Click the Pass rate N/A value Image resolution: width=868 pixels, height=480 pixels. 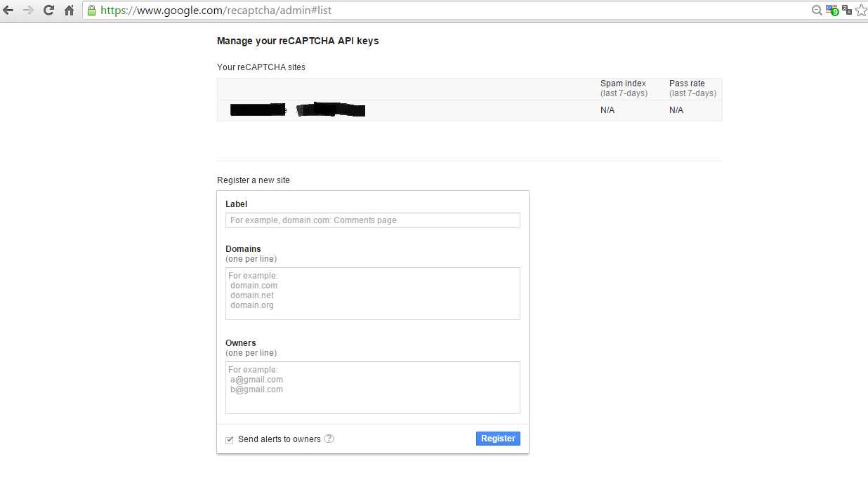676,110
